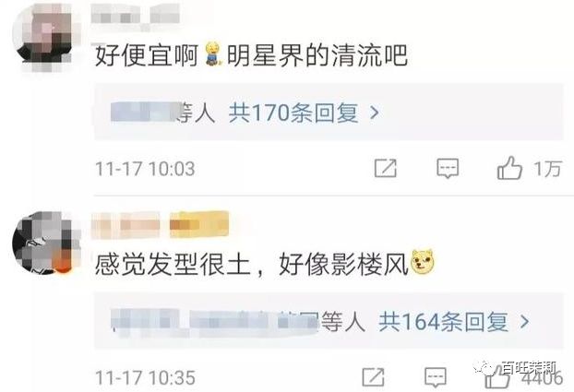Open the 共164条回复 replies link

(x=443, y=322)
